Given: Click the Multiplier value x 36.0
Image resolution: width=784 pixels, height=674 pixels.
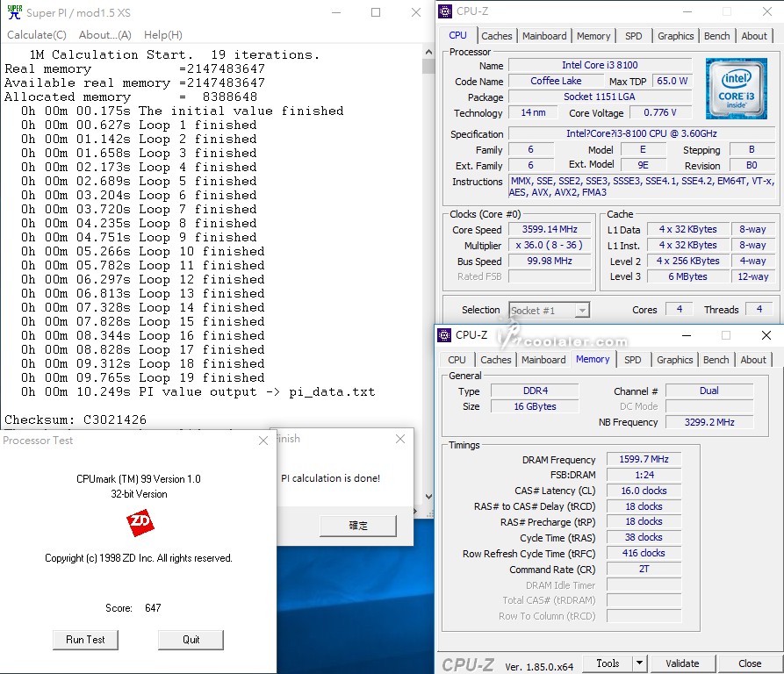Looking at the screenshot, I should [550, 246].
